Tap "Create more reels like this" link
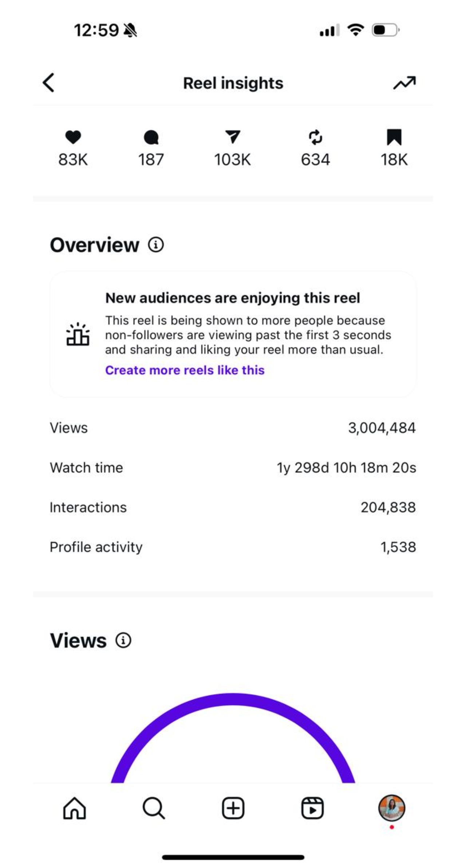 [x=185, y=370]
